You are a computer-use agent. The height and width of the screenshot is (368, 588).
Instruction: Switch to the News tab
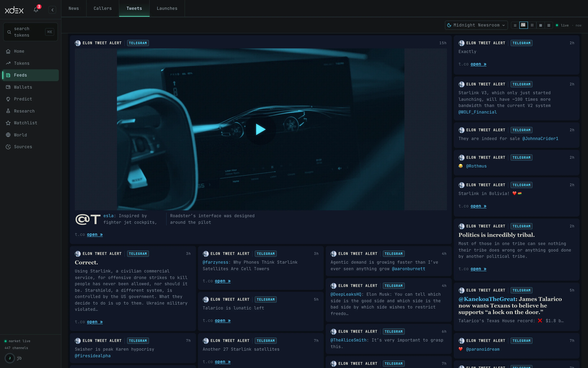[x=74, y=8]
